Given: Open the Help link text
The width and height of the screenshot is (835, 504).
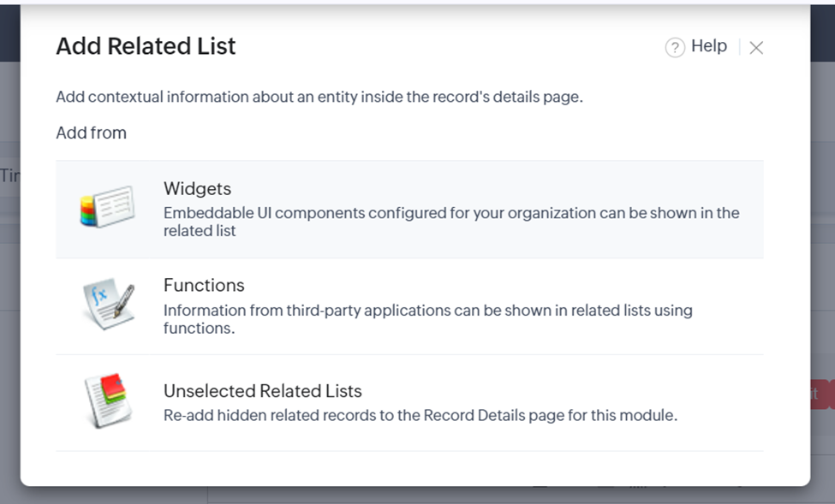Looking at the screenshot, I should [x=708, y=46].
